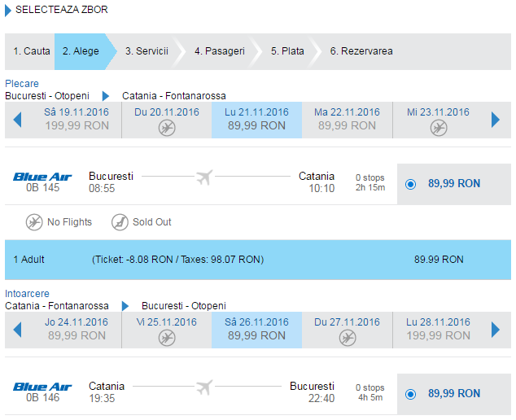Screen dimensions: 516x420
Task: Go to step 1. Cauta
Action: [x=32, y=51]
